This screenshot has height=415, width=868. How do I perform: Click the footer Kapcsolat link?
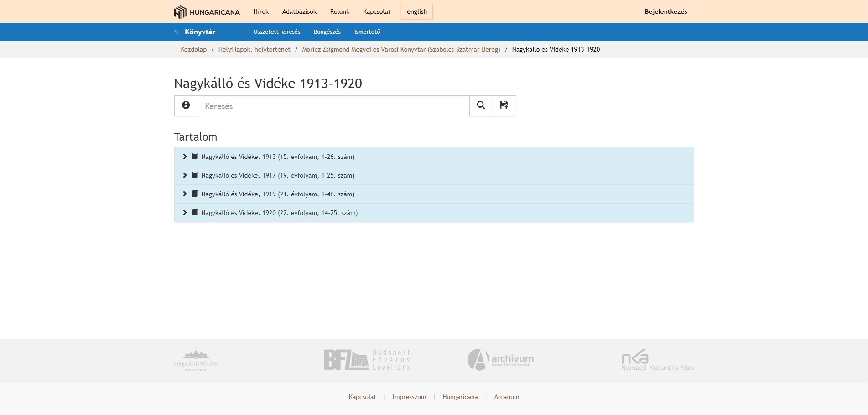[x=363, y=397]
